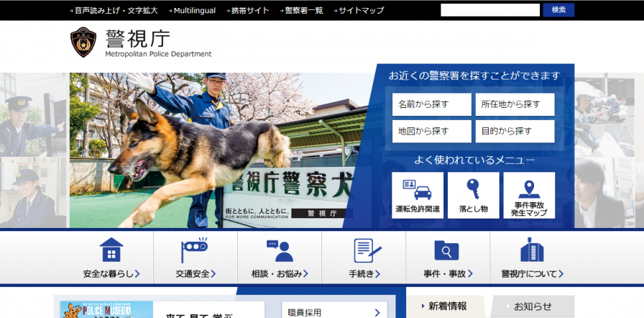Image resolution: width=644 pixels, height=318 pixels.
Task: Select 地図から探す button
Action: click(432, 132)
